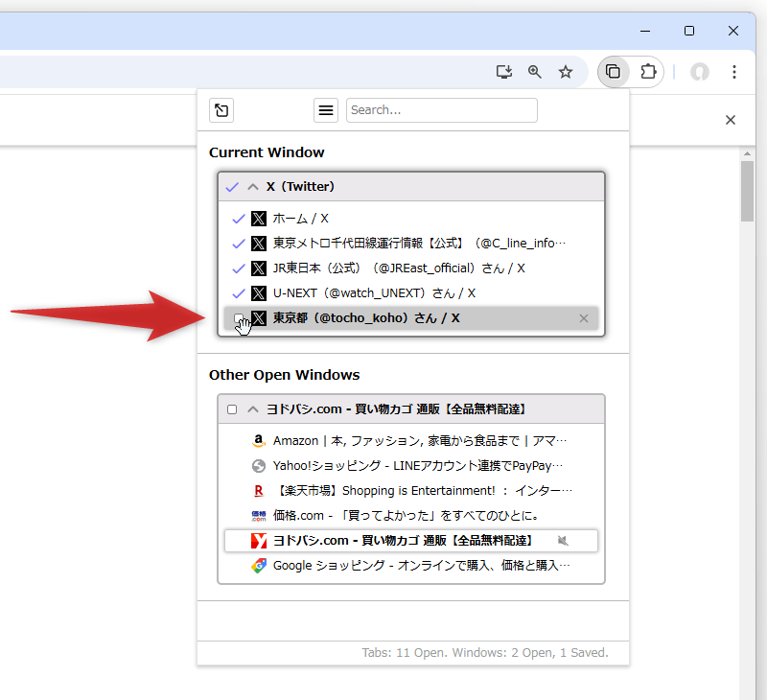Image resolution: width=767 pixels, height=700 pixels.
Task: Minimize the browser window
Action: 645,31
